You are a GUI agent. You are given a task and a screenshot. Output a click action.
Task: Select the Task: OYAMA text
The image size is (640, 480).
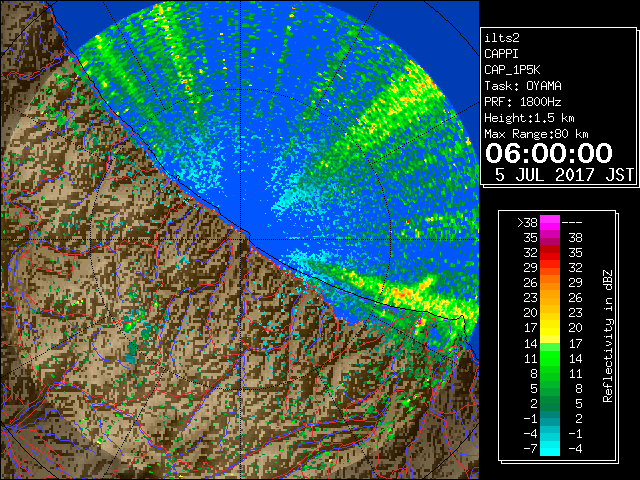tap(523, 86)
